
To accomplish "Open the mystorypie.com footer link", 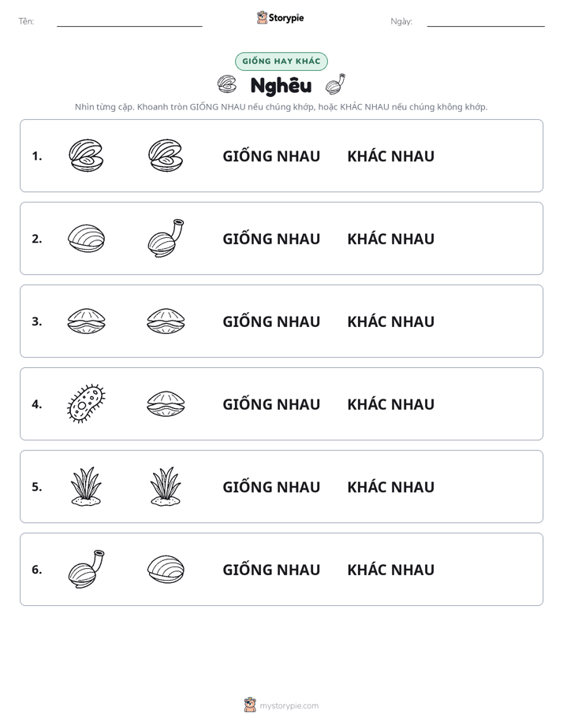I will tap(281, 705).
